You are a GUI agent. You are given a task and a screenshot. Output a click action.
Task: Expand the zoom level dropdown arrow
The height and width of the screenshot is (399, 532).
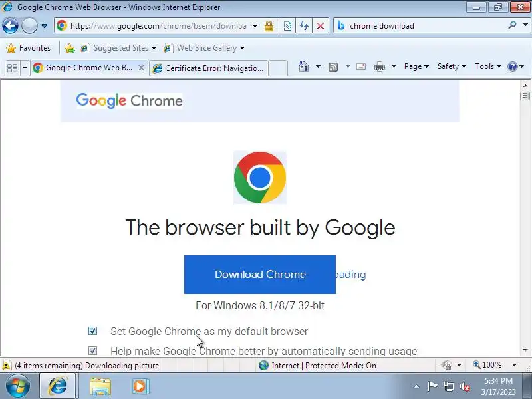tap(514, 365)
